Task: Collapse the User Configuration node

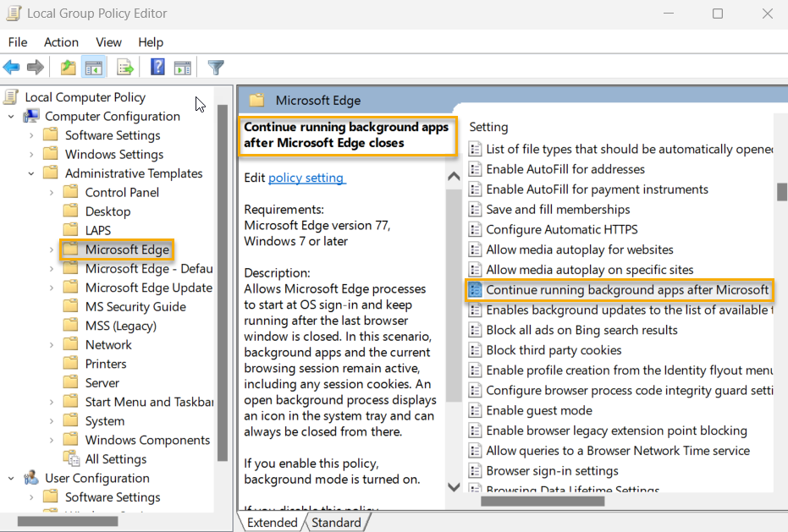Action: [x=11, y=478]
